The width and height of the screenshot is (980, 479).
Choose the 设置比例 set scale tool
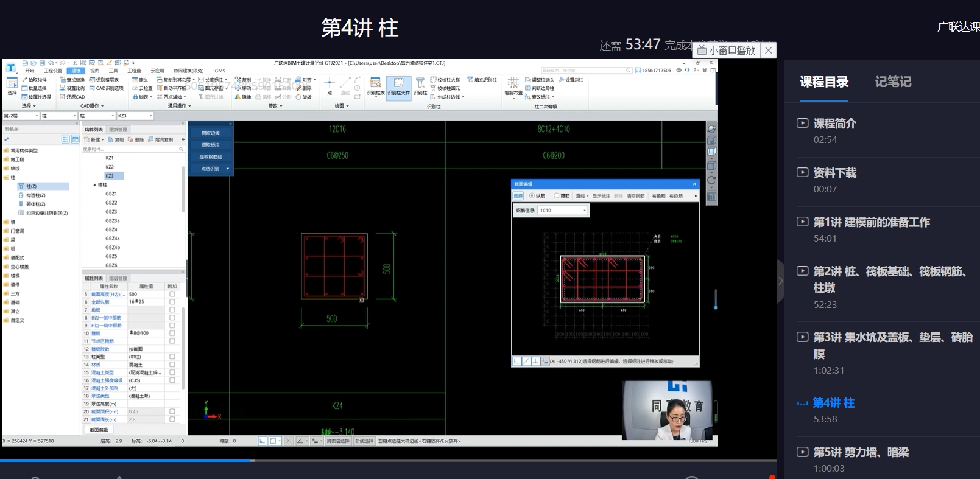(x=72, y=88)
